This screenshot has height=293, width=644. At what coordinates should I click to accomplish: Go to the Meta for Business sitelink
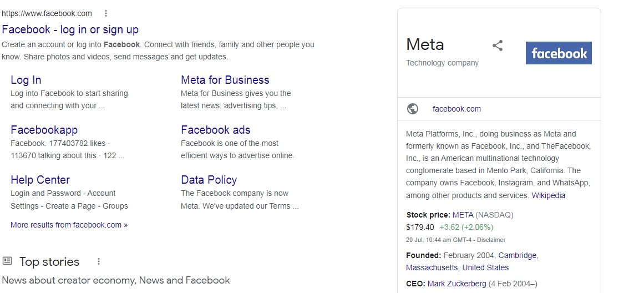click(225, 80)
